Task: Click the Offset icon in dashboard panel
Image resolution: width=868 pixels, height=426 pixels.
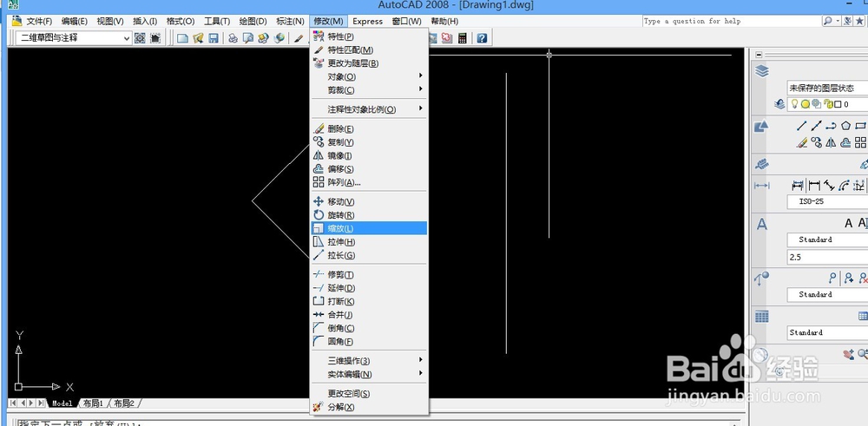Action: click(845, 143)
